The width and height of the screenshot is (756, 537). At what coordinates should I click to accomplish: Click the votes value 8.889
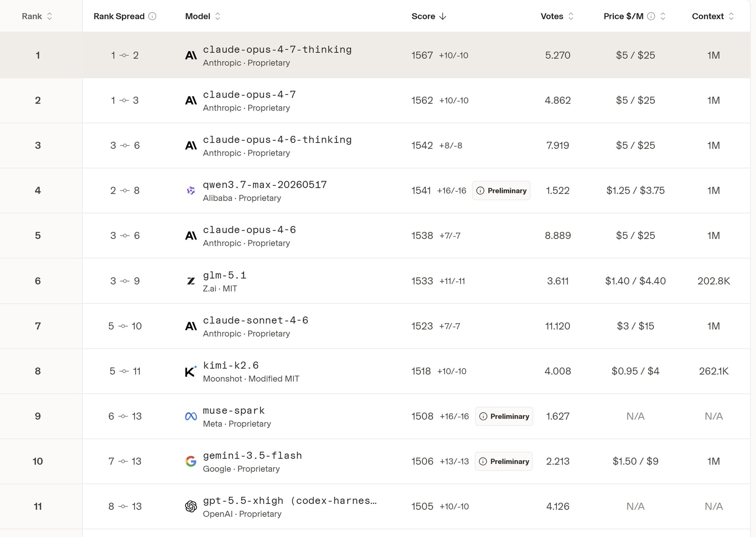(x=558, y=236)
